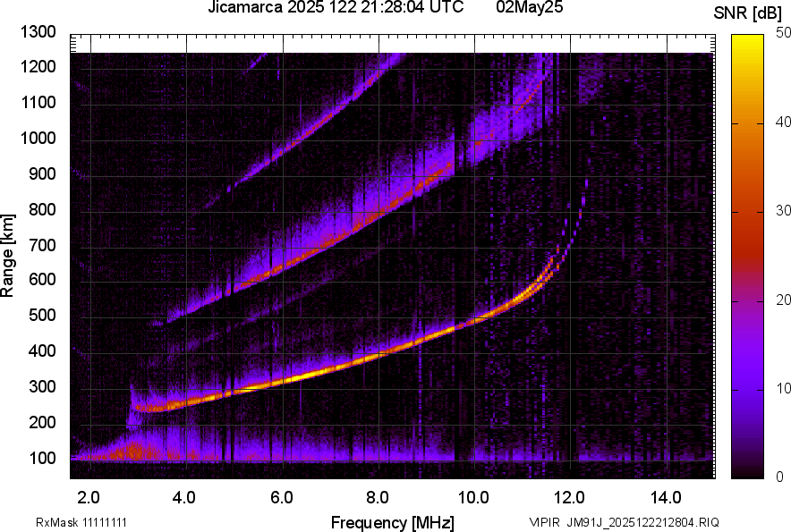Viewport: 791px width, 532px height.
Task: Click the range tick label '1100'
Action: click(38, 102)
